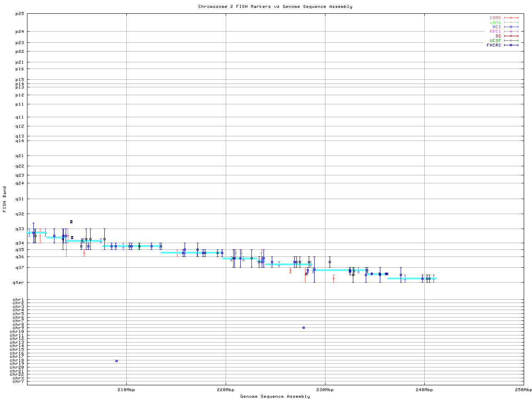This screenshot has height=399, width=532.
Task: Select the 230Mbp x-axis tick label
Action: click(325, 390)
